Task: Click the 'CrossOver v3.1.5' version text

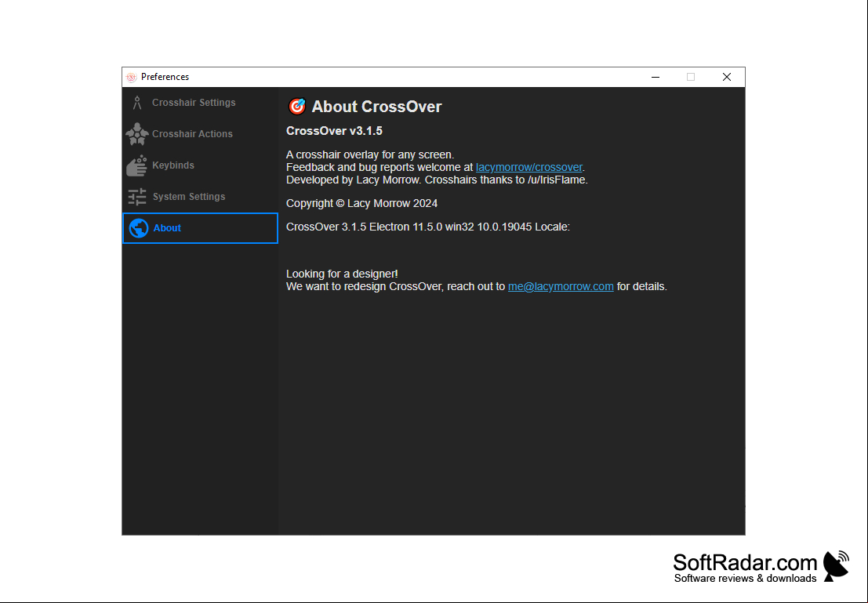Action: click(334, 131)
